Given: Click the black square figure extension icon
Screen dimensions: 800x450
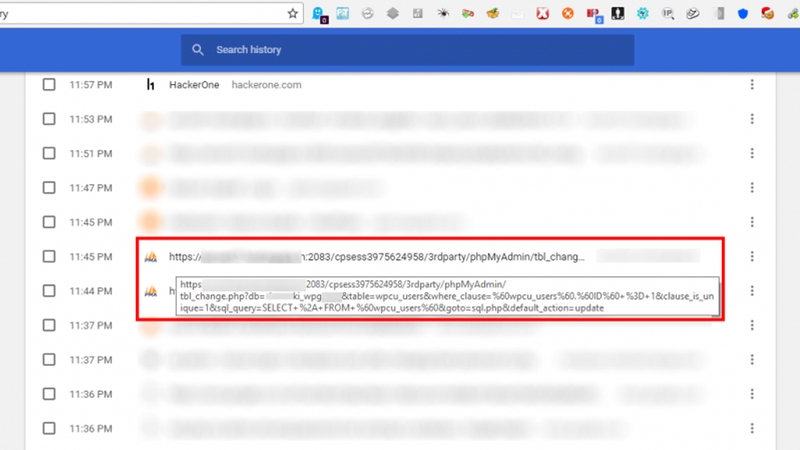Looking at the screenshot, I should coord(617,13).
